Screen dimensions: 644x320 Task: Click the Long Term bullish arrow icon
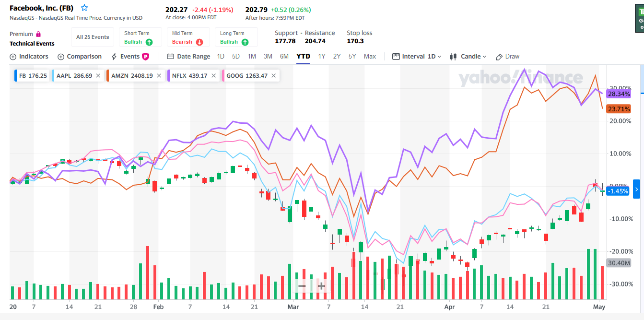click(x=245, y=42)
